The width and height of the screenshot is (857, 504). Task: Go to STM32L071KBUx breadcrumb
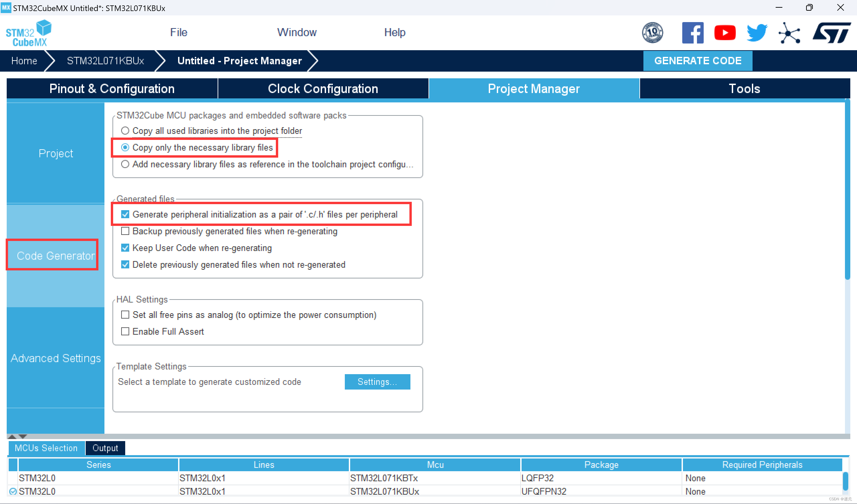click(x=105, y=61)
